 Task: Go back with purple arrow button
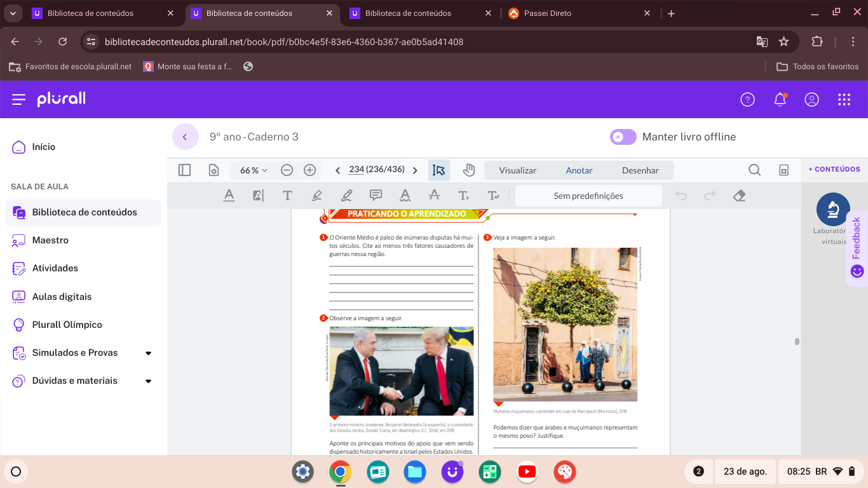coord(186,137)
